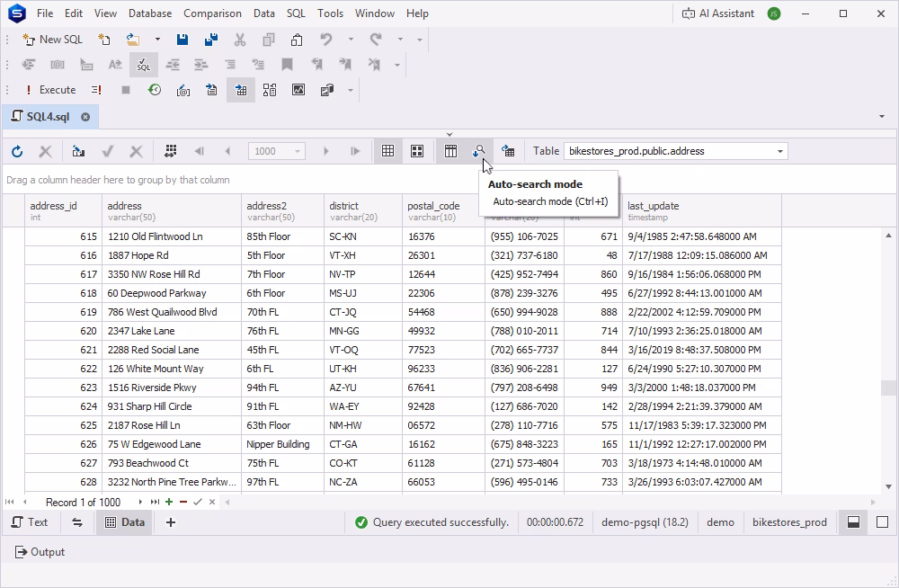The height and width of the screenshot is (588, 899).
Task: Select the cell "(650) 994-9028"
Action: click(x=525, y=312)
